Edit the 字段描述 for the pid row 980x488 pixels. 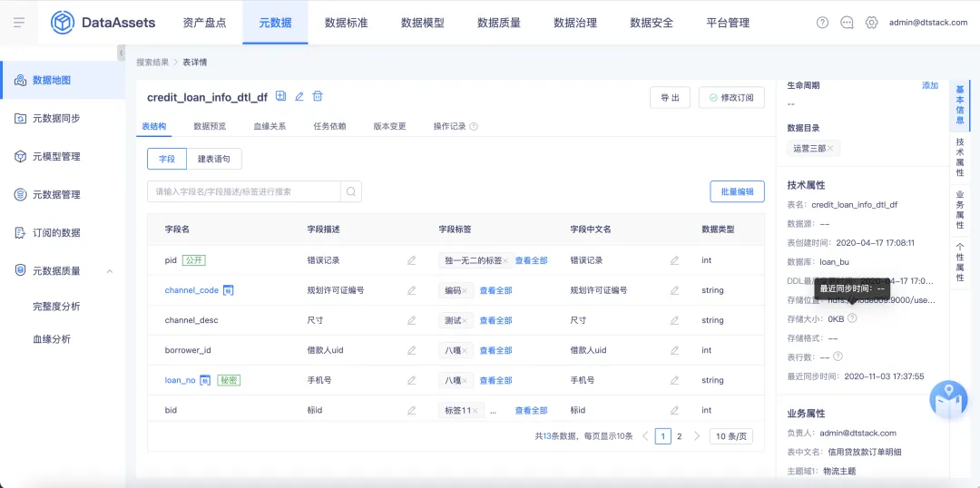coord(411,260)
